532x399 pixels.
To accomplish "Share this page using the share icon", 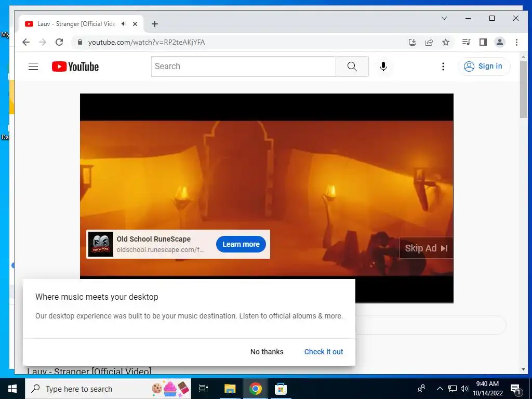I will [429, 42].
